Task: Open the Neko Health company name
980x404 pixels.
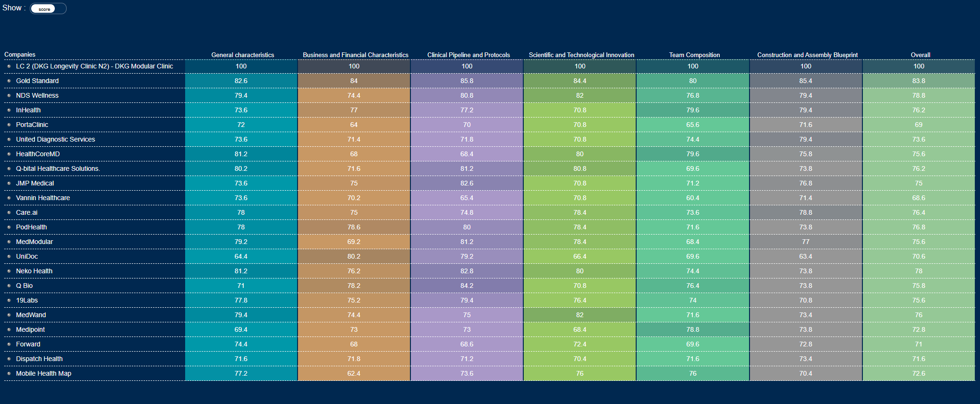Action: tap(34, 271)
